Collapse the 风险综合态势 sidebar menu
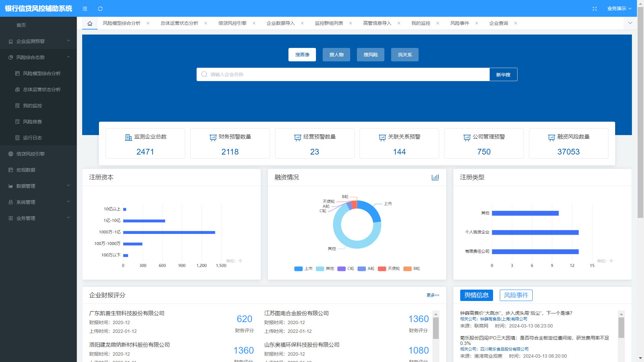 pos(68,57)
